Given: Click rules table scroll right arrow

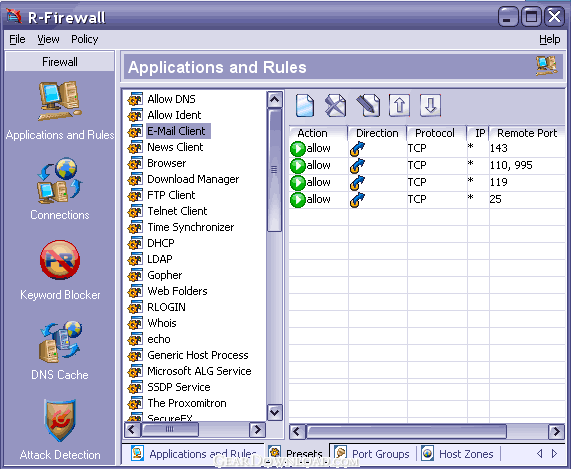Looking at the screenshot, I should point(557,432).
